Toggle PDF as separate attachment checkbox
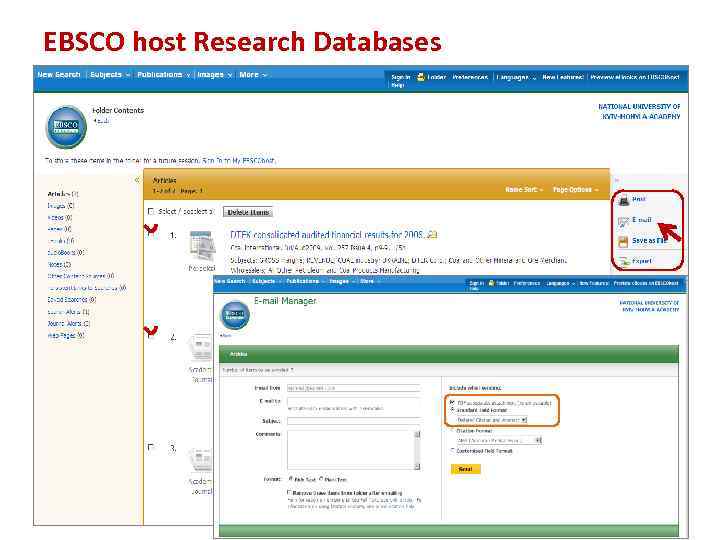Viewport: 720px width, 540px height. coord(452,402)
